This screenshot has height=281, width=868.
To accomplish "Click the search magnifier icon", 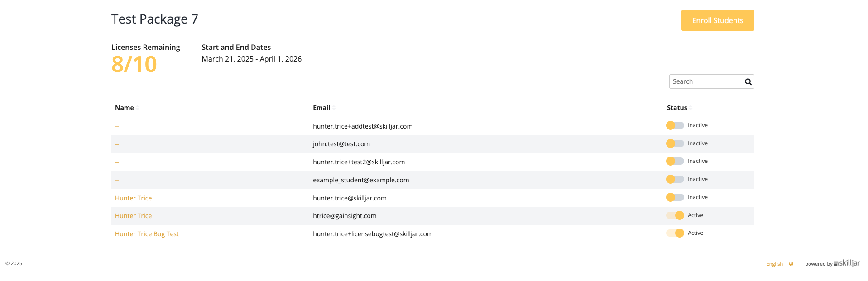I will pyautogui.click(x=748, y=82).
